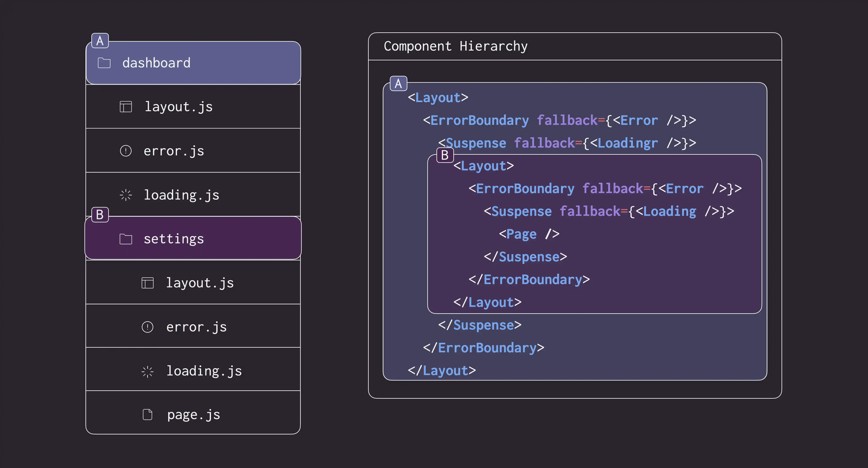868x468 pixels.
Task: Open error.js inside the settings folder
Action: 193,326
